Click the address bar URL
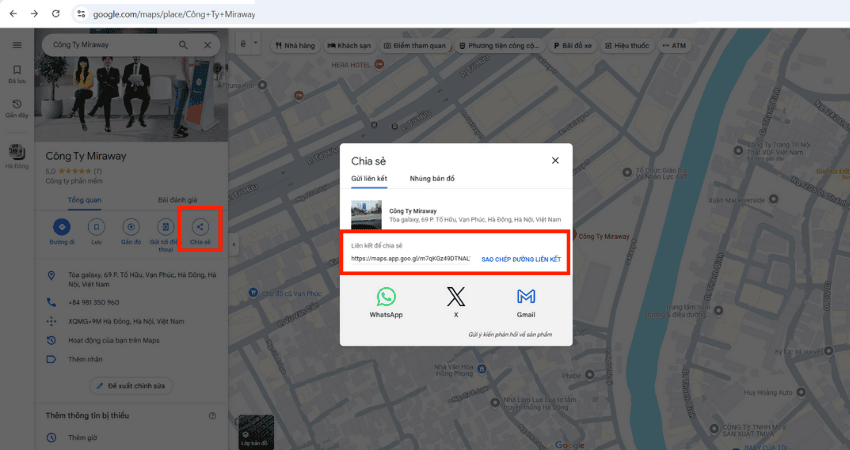The width and height of the screenshot is (850, 450). (x=174, y=14)
